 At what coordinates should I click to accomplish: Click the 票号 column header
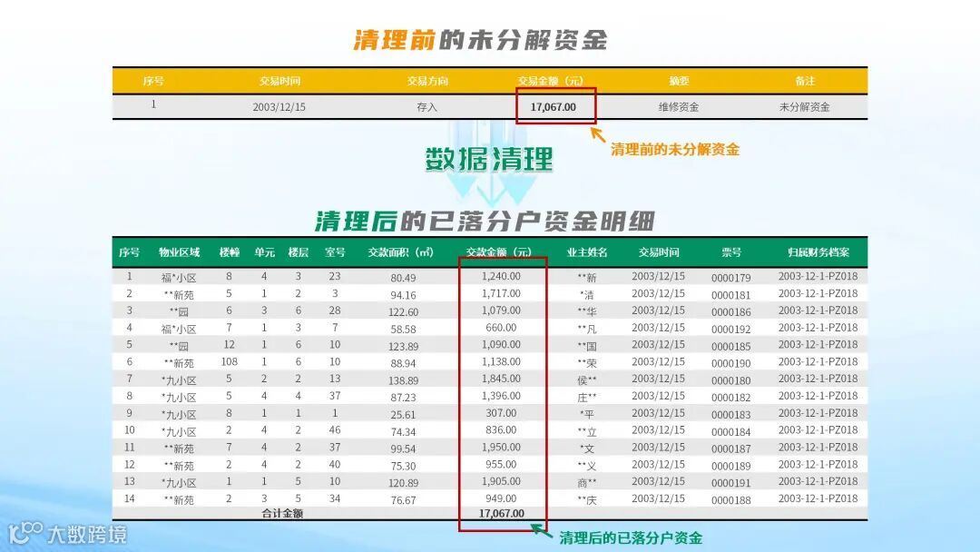coord(731,251)
